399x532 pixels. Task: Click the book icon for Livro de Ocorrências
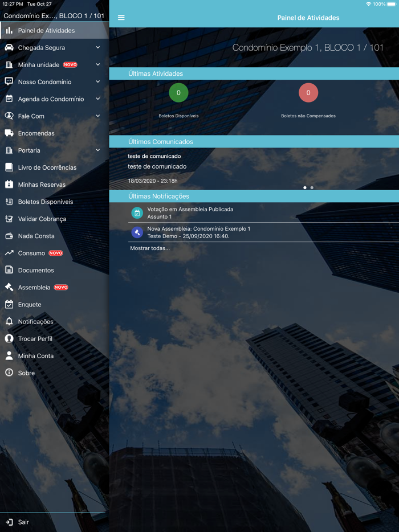(x=9, y=167)
